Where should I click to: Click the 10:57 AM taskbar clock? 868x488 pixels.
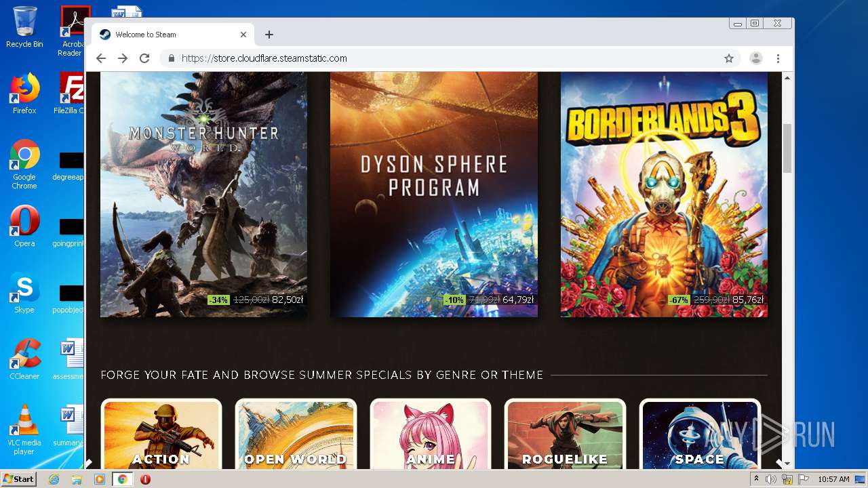tap(833, 479)
